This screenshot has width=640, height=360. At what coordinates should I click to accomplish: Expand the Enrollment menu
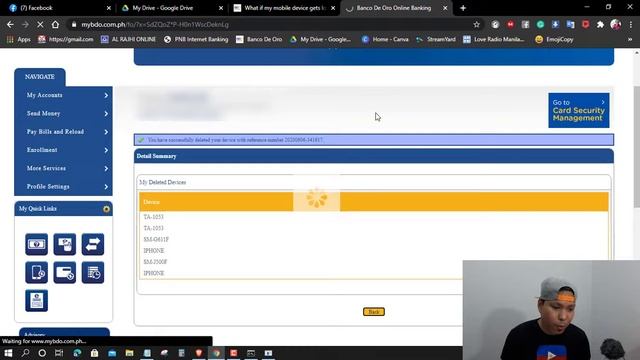64,150
